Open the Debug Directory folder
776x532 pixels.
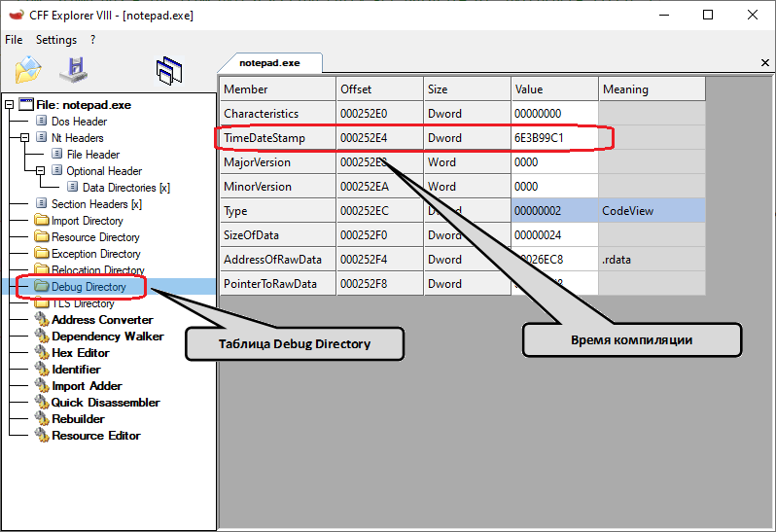point(88,287)
